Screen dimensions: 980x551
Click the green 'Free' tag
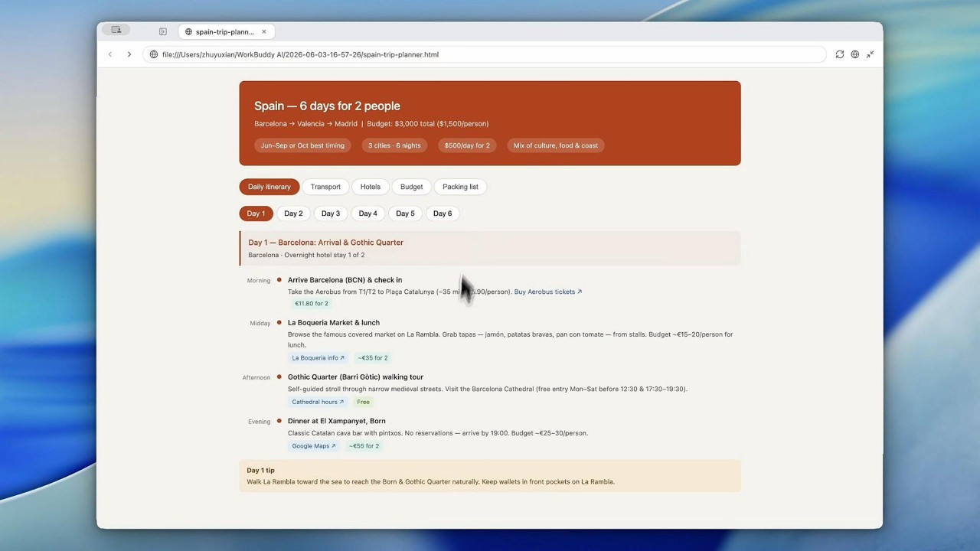click(364, 402)
